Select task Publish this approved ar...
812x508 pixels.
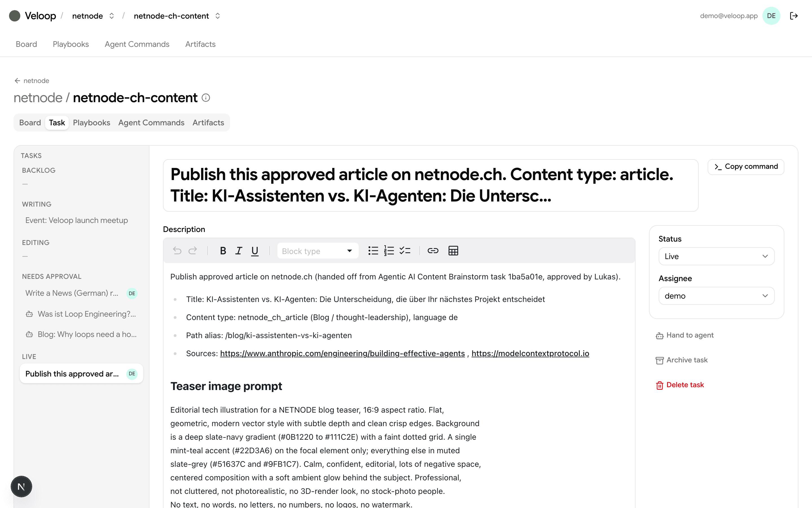81,374
